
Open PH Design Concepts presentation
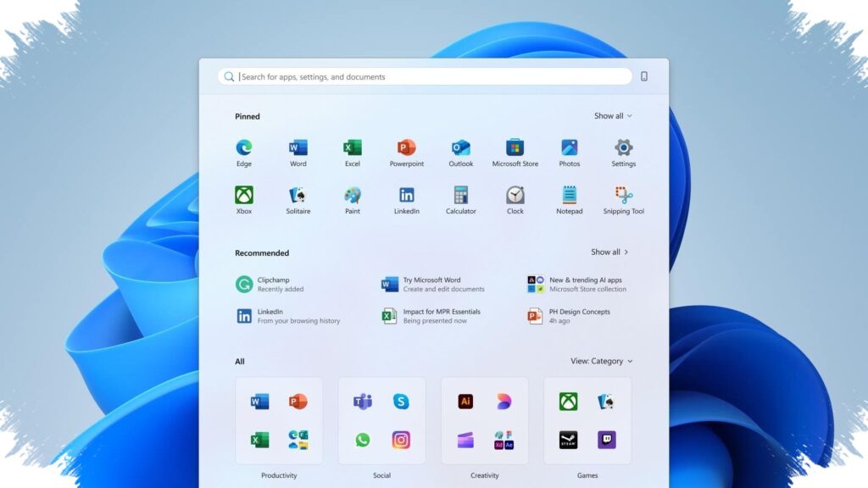[x=569, y=316]
